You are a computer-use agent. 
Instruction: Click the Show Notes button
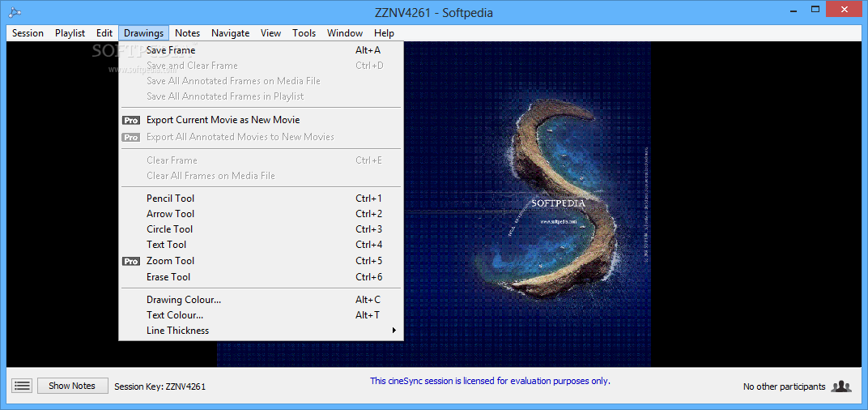tap(73, 386)
